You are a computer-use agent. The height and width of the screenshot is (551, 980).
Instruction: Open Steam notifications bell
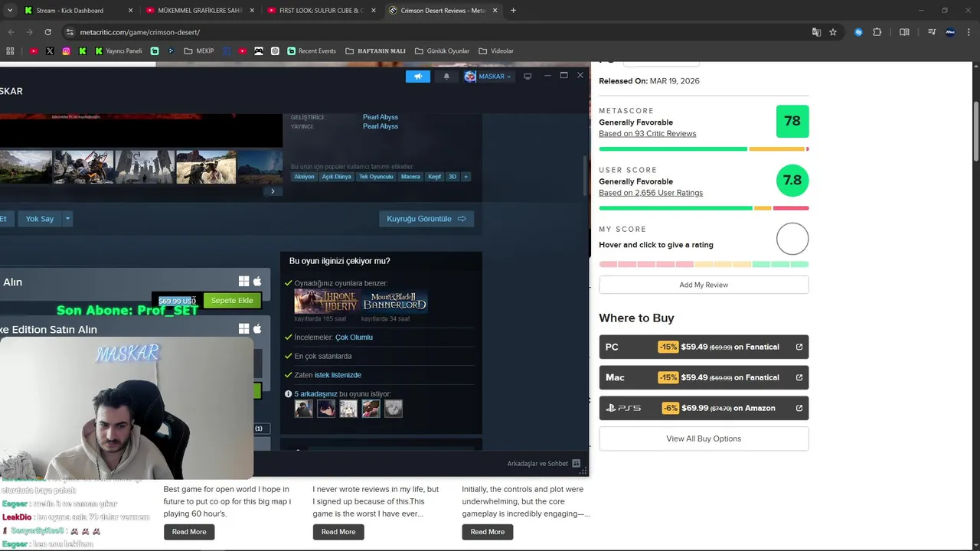(x=446, y=77)
